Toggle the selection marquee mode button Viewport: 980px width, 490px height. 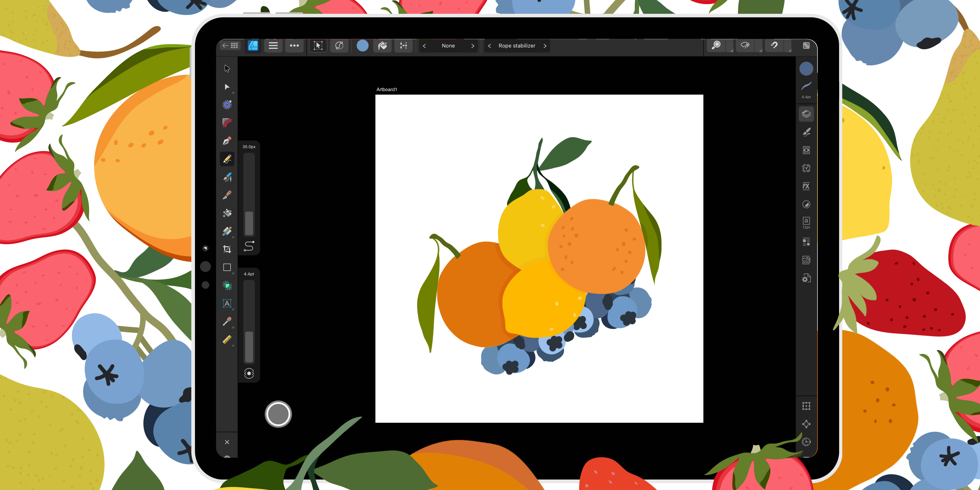[318, 46]
